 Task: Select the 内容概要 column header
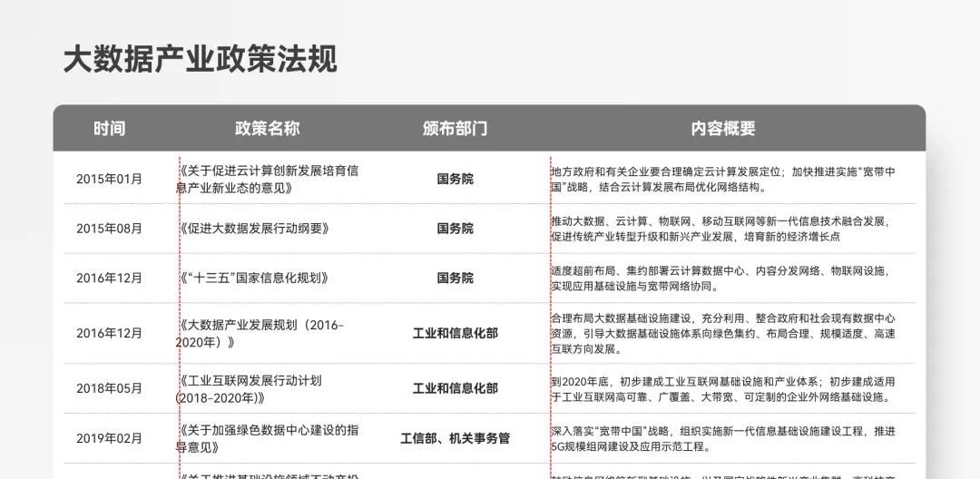(723, 129)
